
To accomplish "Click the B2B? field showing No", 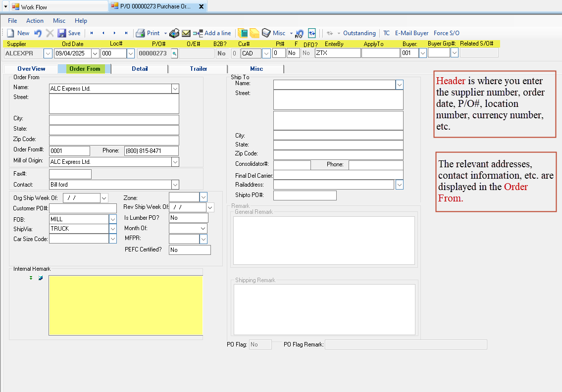I will 221,53.
